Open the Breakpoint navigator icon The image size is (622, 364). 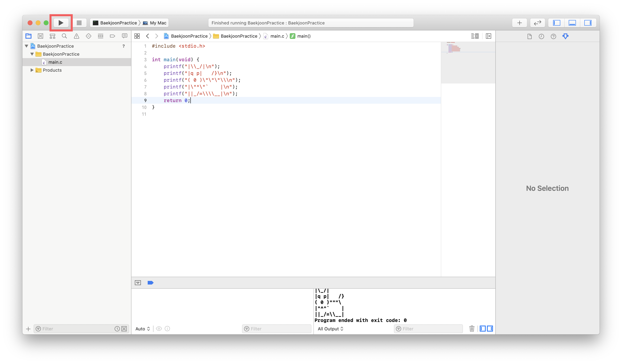point(113,36)
